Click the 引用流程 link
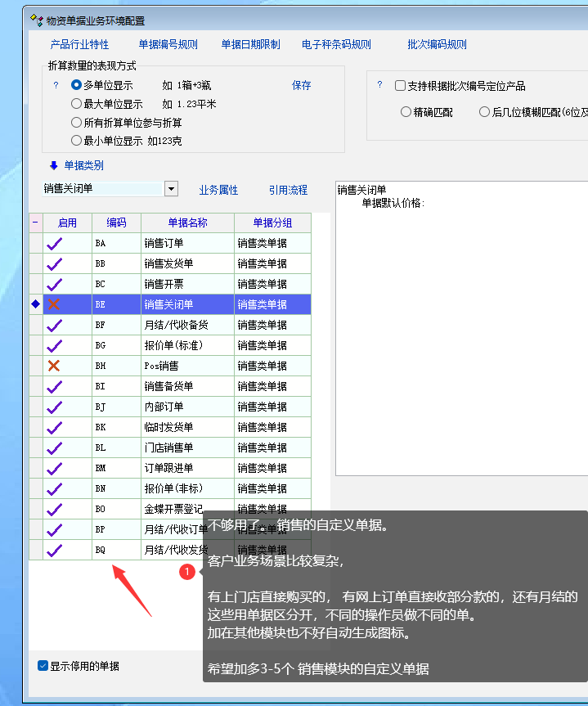The width and height of the screenshot is (588, 706). click(288, 190)
